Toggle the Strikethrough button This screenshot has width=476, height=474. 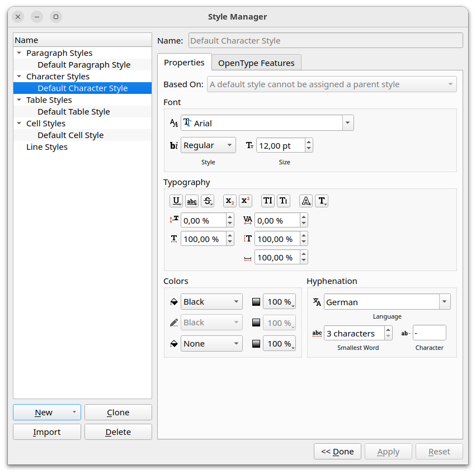coord(208,201)
